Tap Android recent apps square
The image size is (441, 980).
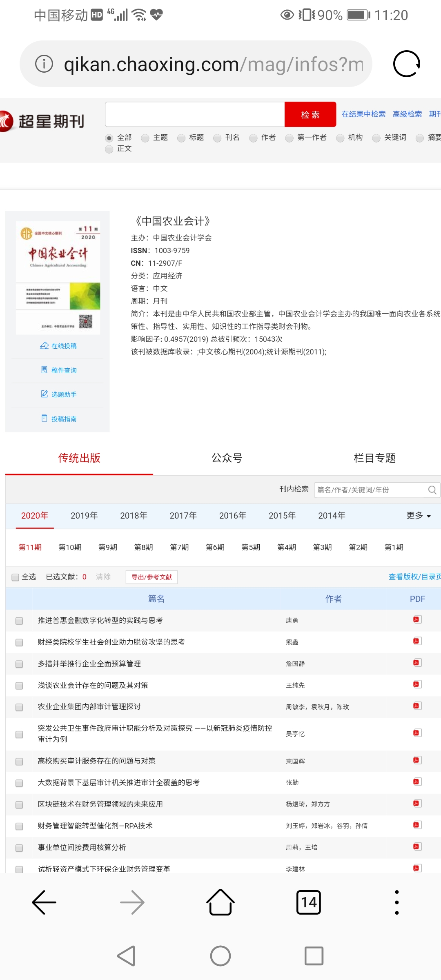314,956
